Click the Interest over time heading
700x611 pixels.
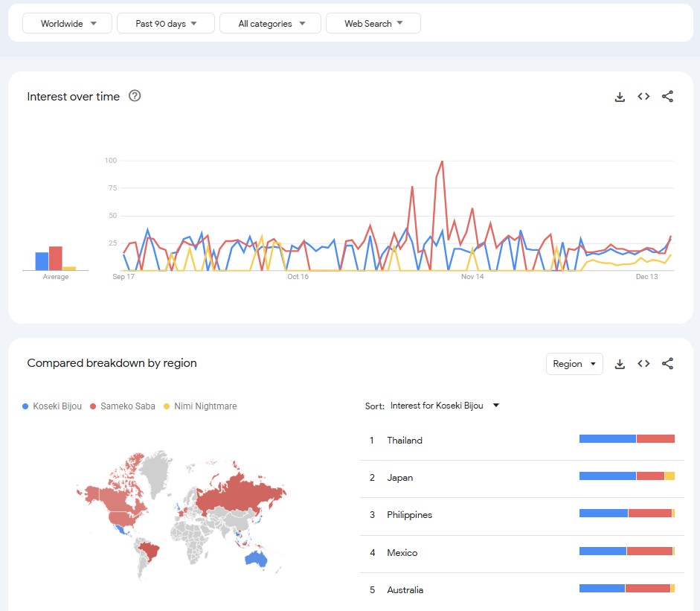(73, 97)
